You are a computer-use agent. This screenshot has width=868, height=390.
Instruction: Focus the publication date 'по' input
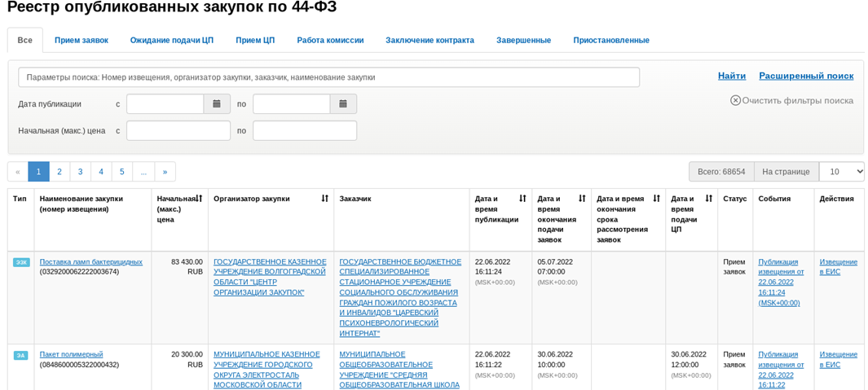292,103
